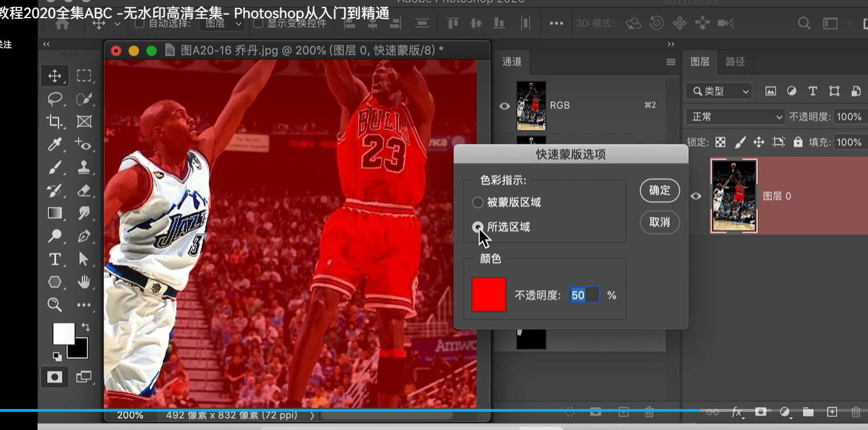The width and height of the screenshot is (868, 430).
Task: Toggle lock image pixels brush icon
Action: click(740, 142)
